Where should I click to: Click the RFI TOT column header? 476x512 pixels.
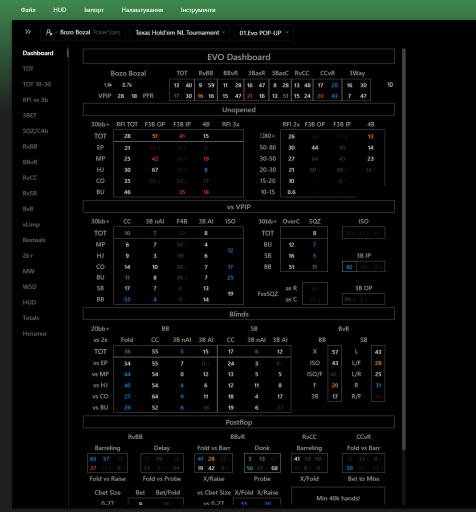tap(127, 124)
